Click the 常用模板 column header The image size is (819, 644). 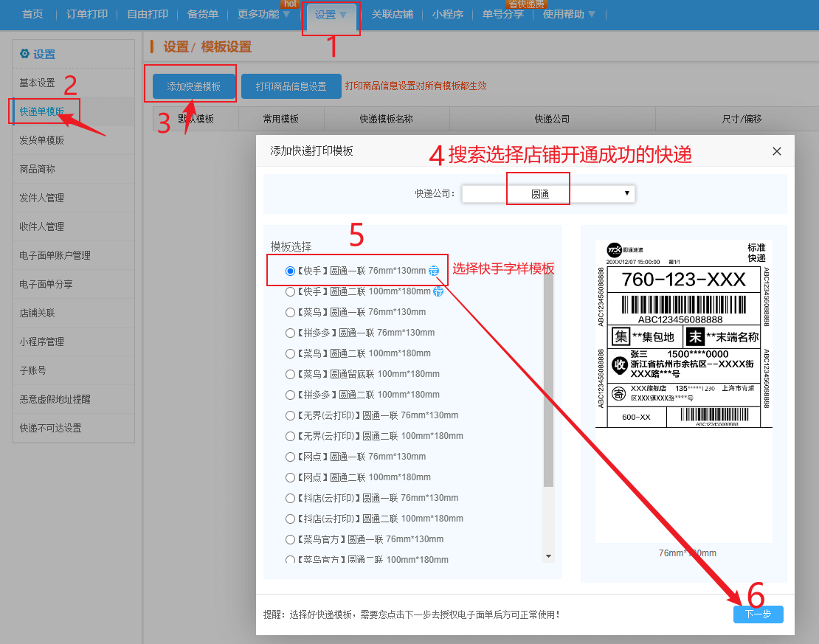(x=281, y=119)
